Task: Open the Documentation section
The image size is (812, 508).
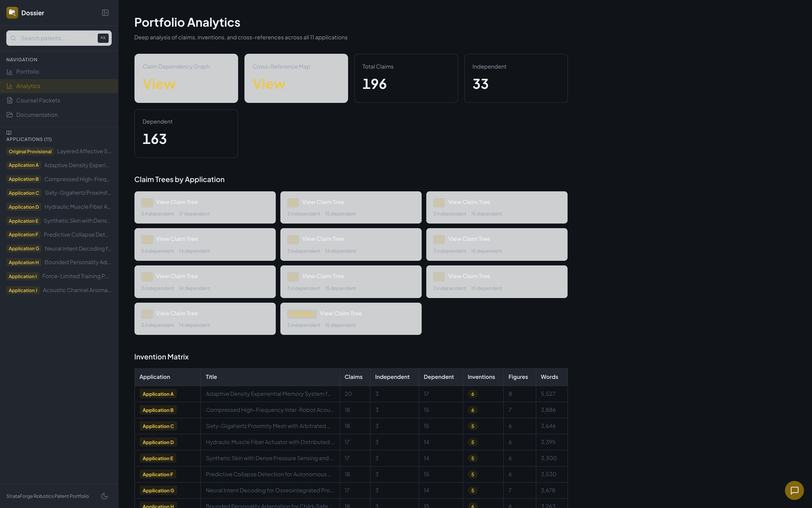Action: (x=59, y=115)
